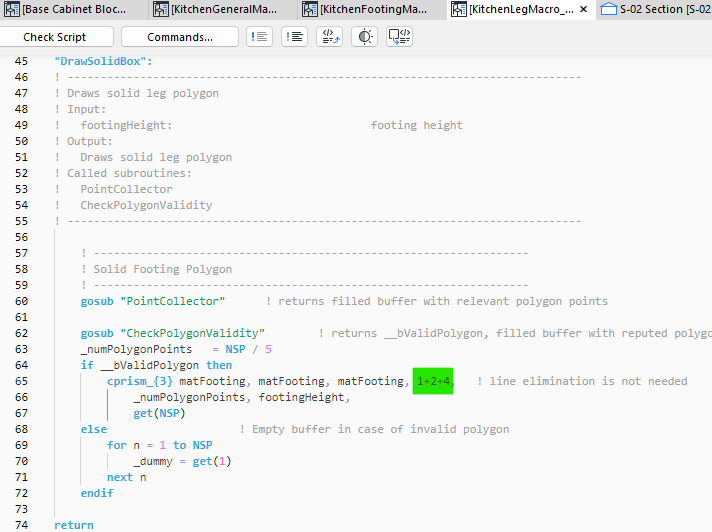This screenshot has height=532, width=712.
Task: Click 'Draws solid leg polygon' comment line 47
Action: tap(143, 94)
